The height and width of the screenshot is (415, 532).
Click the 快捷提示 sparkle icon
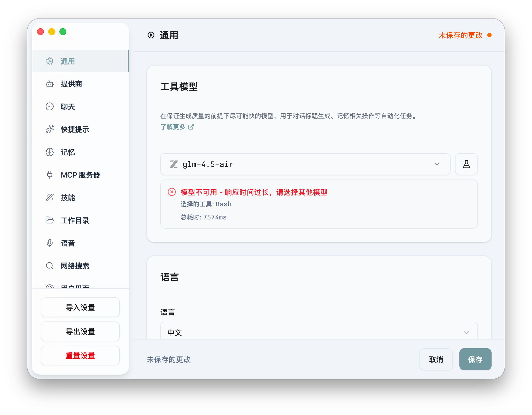pos(49,130)
